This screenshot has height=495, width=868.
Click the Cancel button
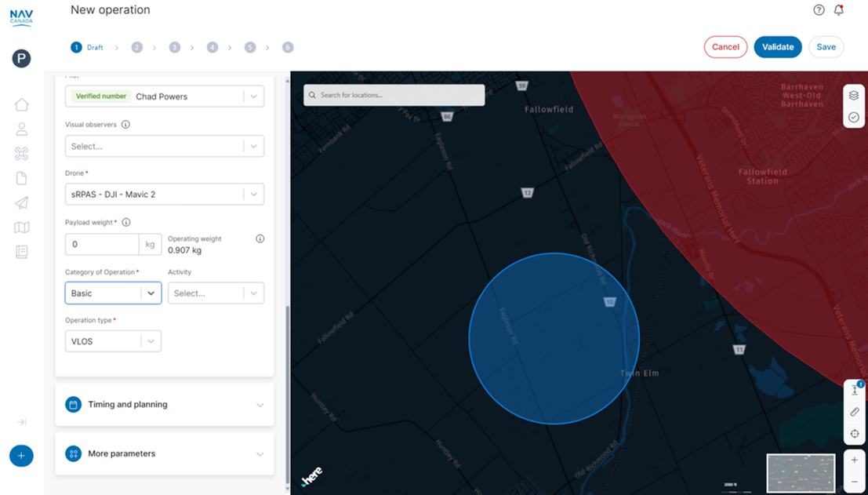(725, 47)
